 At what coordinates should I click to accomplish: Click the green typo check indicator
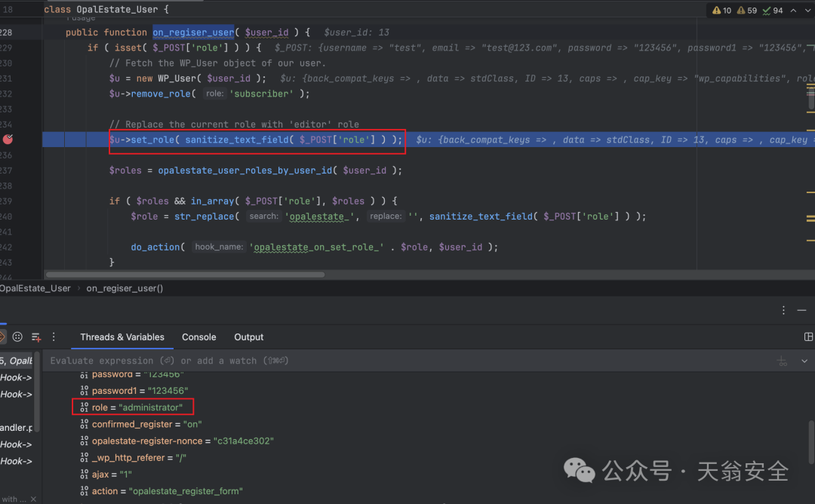click(x=773, y=11)
